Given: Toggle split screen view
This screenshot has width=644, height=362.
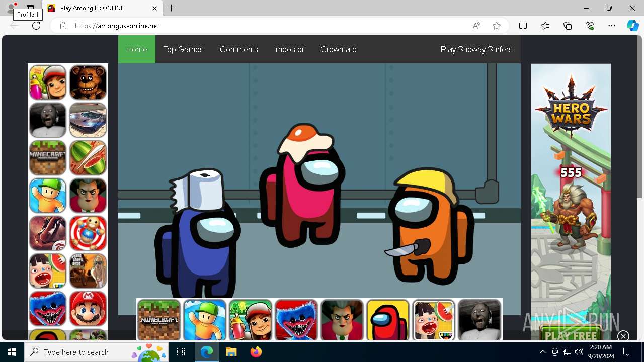Looking at the screenshot, I should pyautogui.click(x=523, y=26).
